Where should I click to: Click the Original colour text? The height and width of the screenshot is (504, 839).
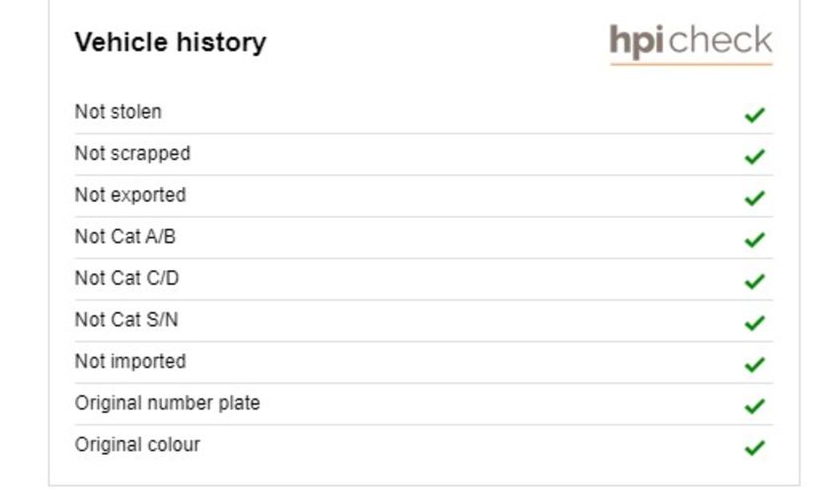pos(137,445)
